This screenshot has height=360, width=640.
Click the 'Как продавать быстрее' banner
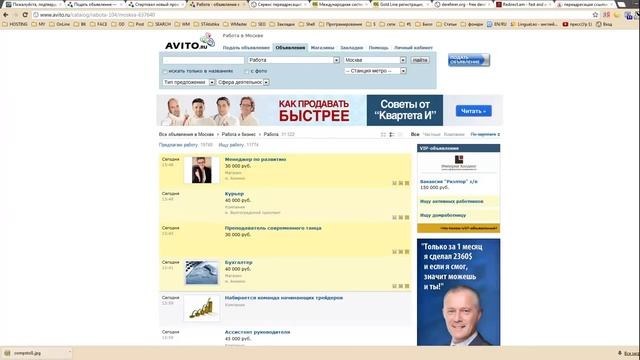(x=330, y=110)
